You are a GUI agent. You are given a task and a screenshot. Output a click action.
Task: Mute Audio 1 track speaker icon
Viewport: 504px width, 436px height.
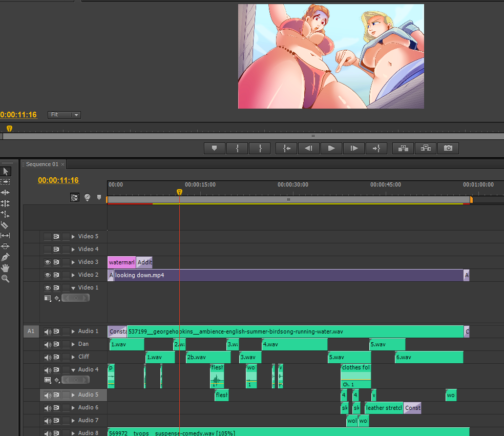coord(48,331)
